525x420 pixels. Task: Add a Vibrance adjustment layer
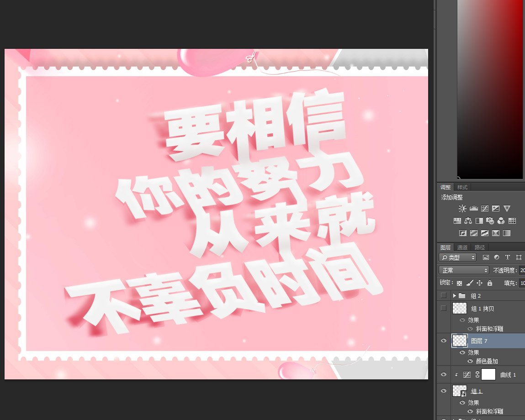point(507,209)
